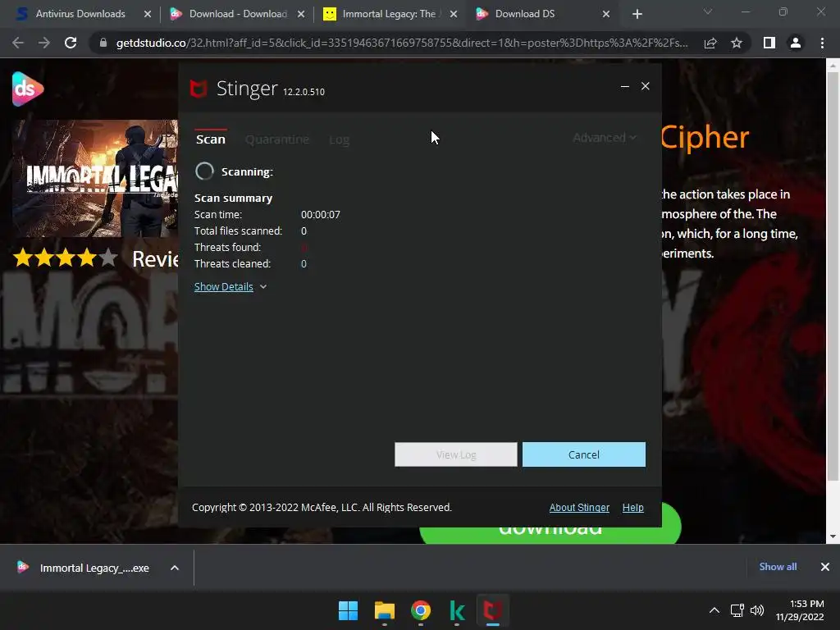840x630 pixels.
Task: Click the chevron next to Show Details
Action: [x=263, y=286]
